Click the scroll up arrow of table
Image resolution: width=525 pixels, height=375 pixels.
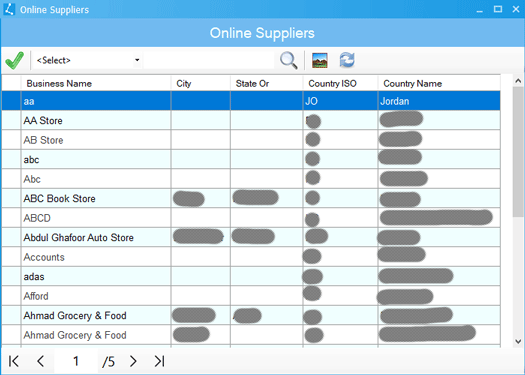[x=518, y=81]
